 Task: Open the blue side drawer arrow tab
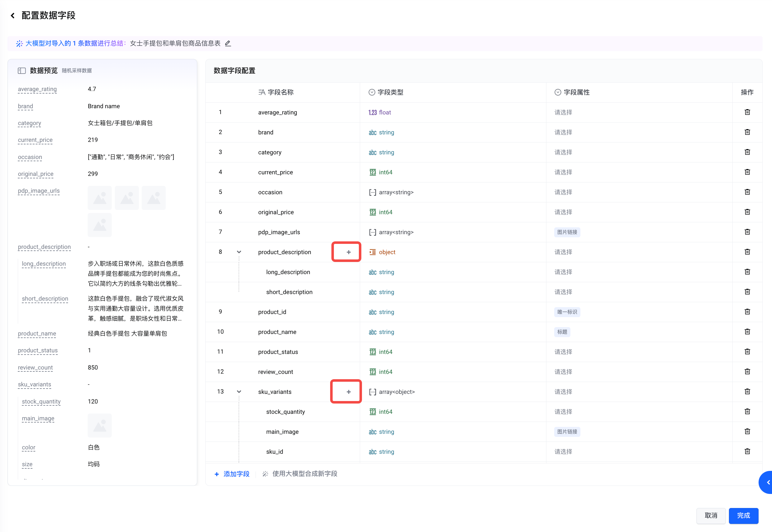(x=767, y=482)
